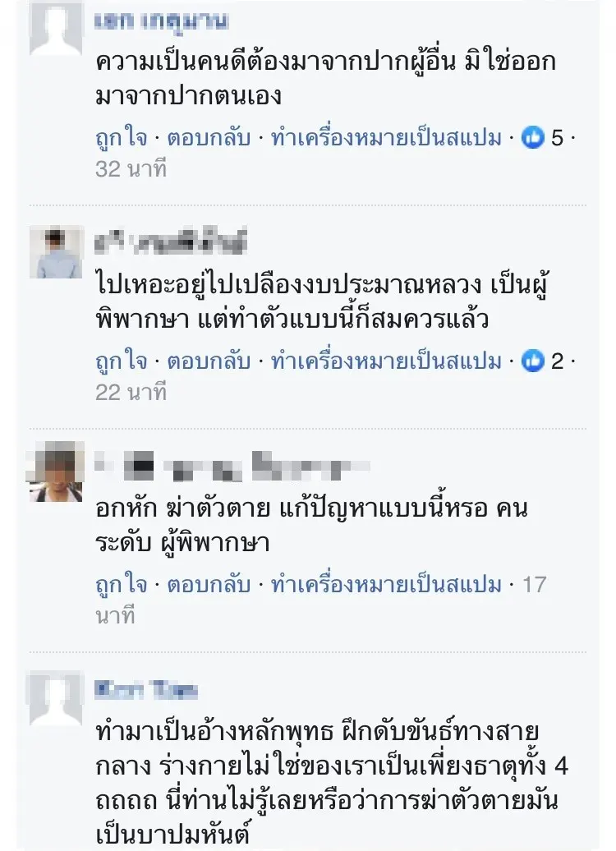Mark the งบประมาณหลวง comment as spam
This screenshot has width=616, height=851.
point(386,361)
